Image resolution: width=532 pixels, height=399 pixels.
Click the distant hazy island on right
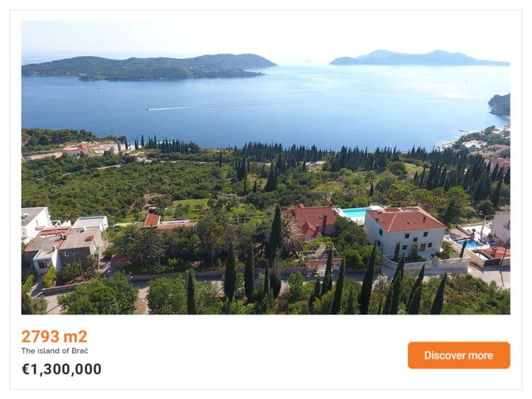(419, 57)
